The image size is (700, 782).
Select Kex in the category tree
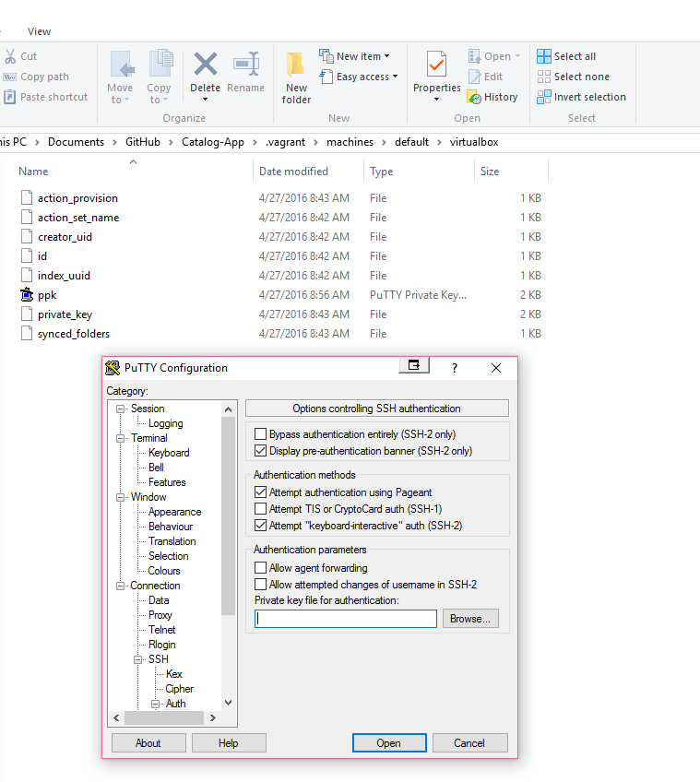[174, 674]
